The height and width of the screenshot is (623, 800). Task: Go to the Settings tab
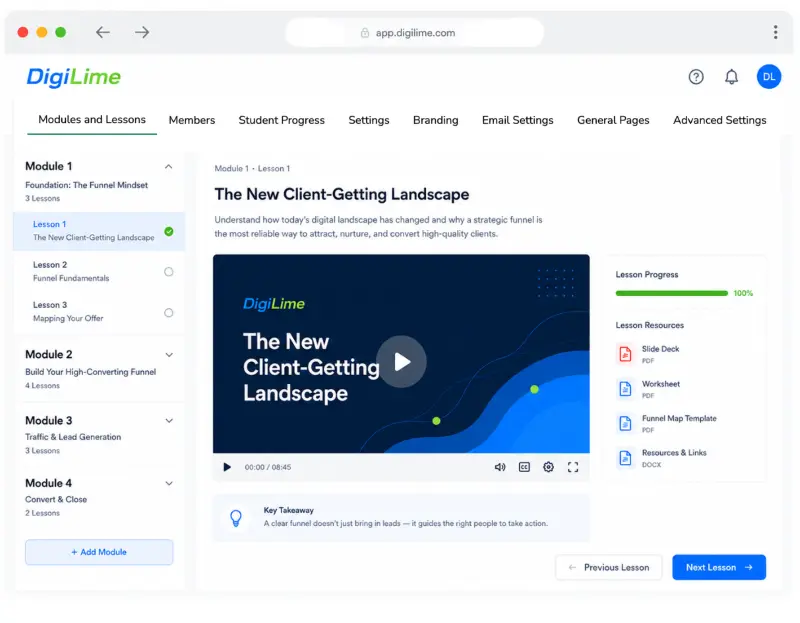[x=369, y=120]
